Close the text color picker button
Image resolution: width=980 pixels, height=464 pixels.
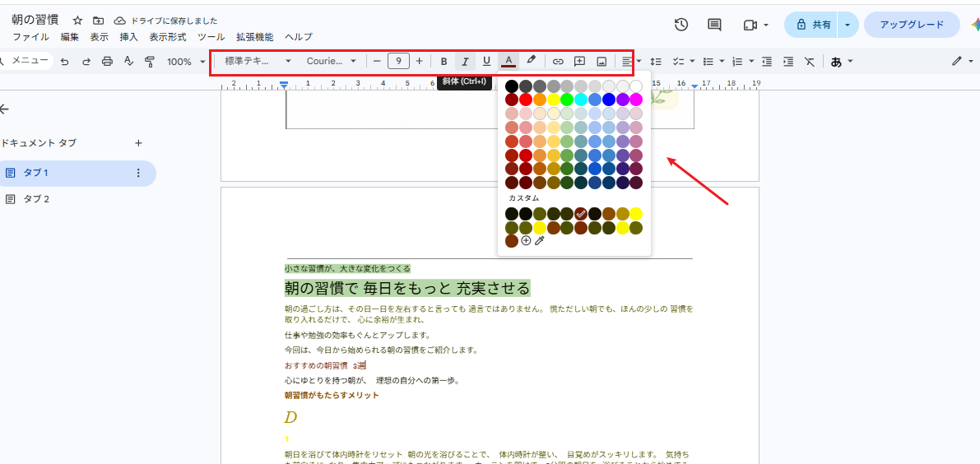509,61
